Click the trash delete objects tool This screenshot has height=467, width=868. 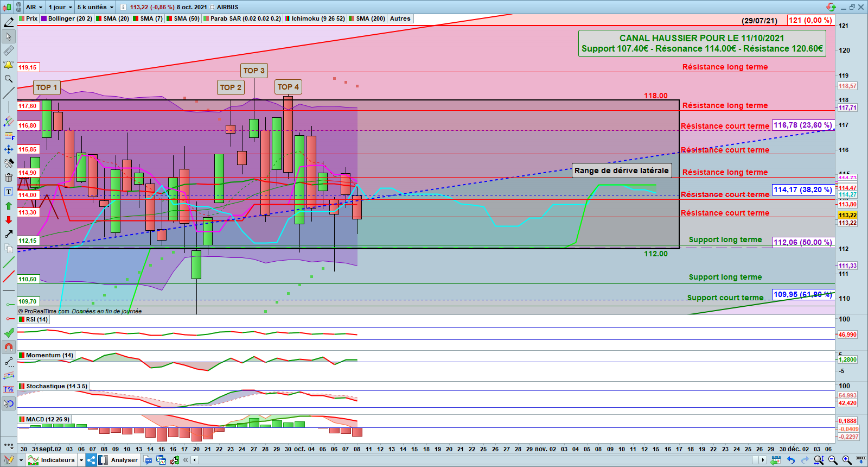[9, 178]
